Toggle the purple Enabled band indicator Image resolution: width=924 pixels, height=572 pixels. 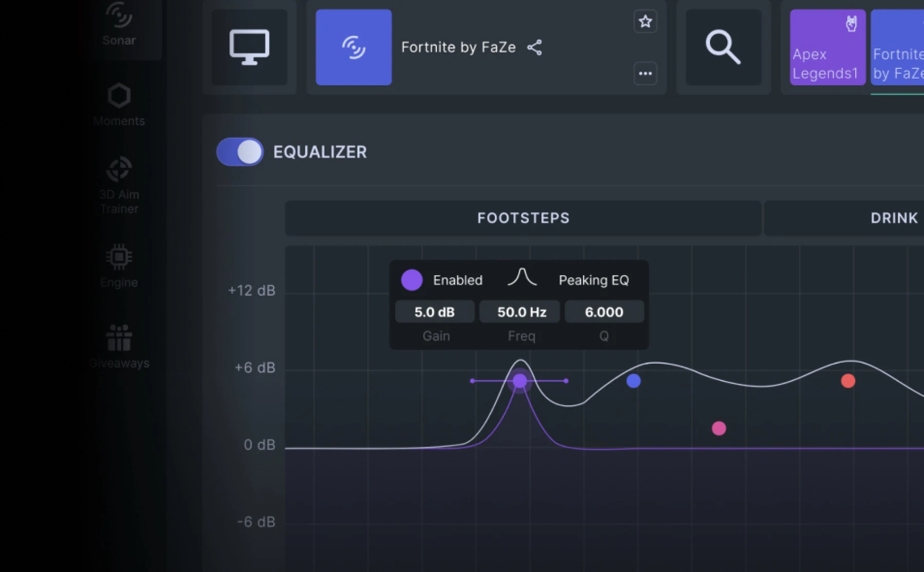[x=412, y=280]
